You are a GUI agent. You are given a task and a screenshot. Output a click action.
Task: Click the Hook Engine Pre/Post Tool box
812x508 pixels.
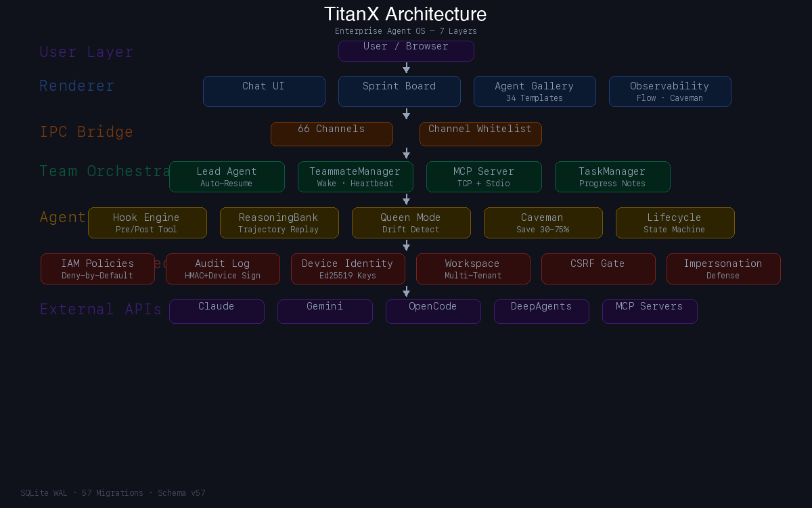(147, 222)
